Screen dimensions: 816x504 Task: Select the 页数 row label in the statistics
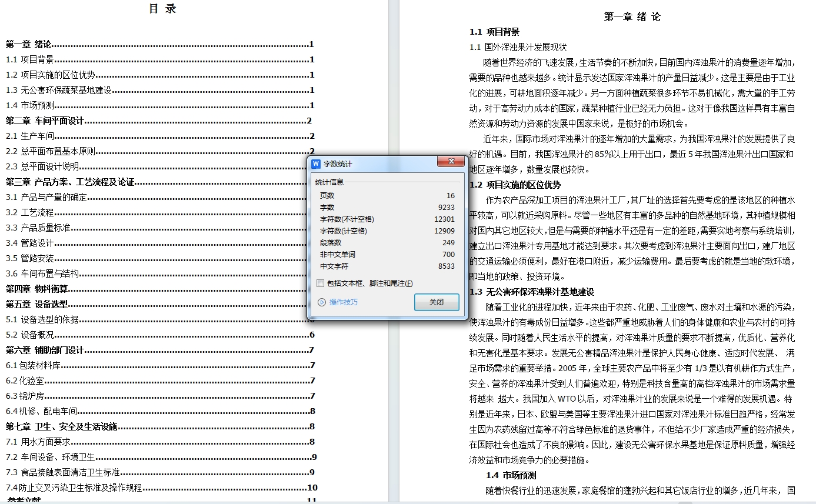click(x=327, y=196)
